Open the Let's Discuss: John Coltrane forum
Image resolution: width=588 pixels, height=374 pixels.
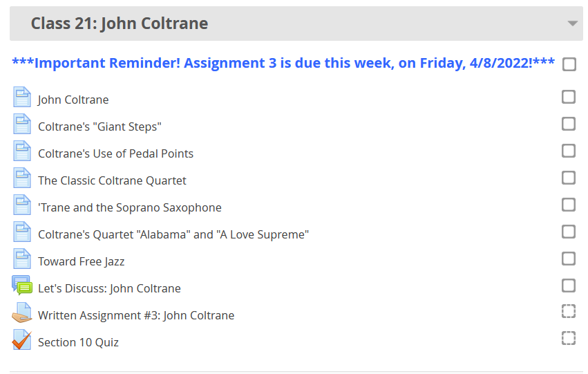click(x=109, y=288)
